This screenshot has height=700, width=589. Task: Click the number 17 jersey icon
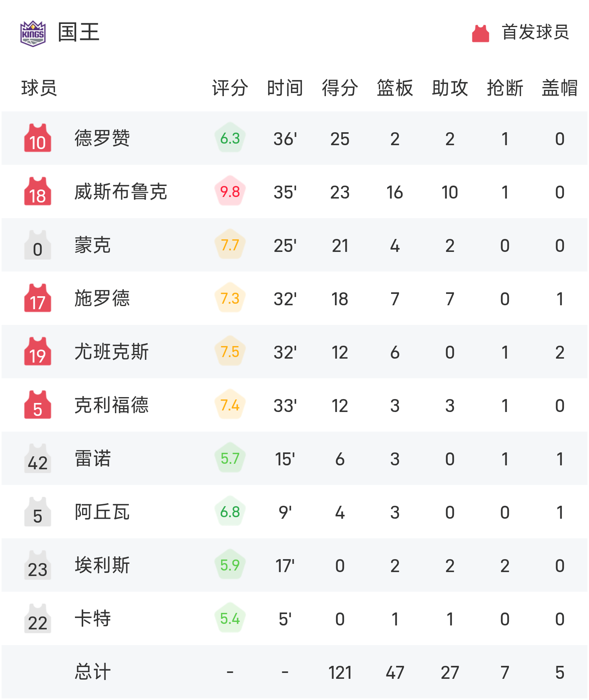[x=38, y=298]
